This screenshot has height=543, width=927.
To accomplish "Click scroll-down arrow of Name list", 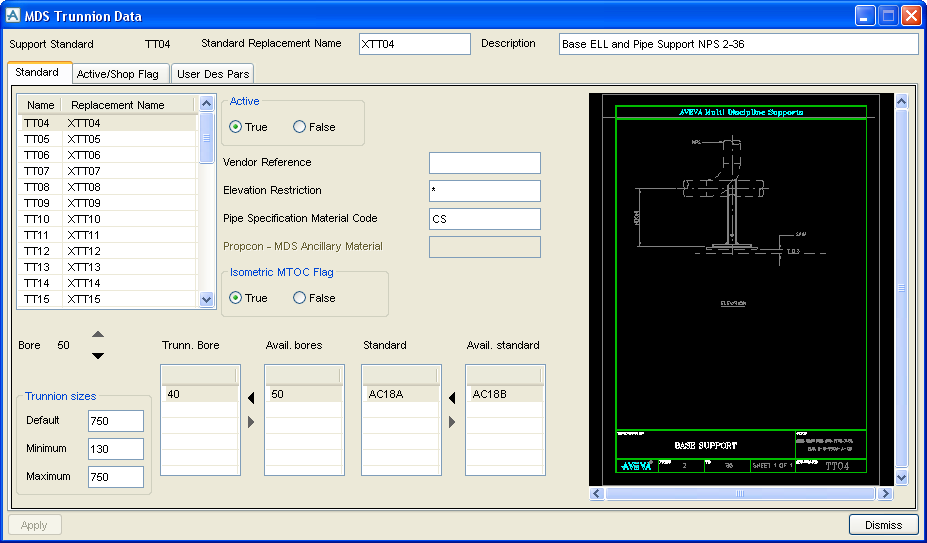I will coord(206,299).
